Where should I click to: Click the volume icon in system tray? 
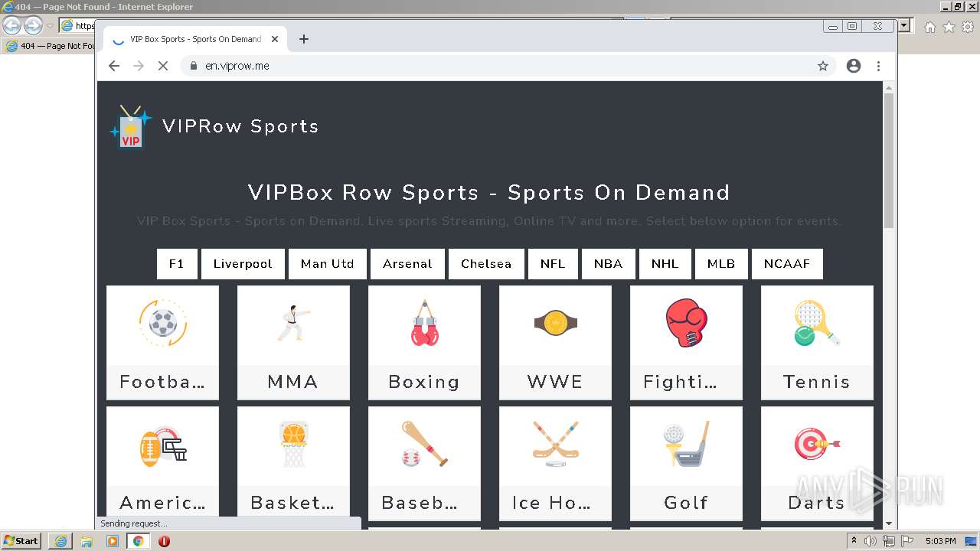tap(870, 541)
